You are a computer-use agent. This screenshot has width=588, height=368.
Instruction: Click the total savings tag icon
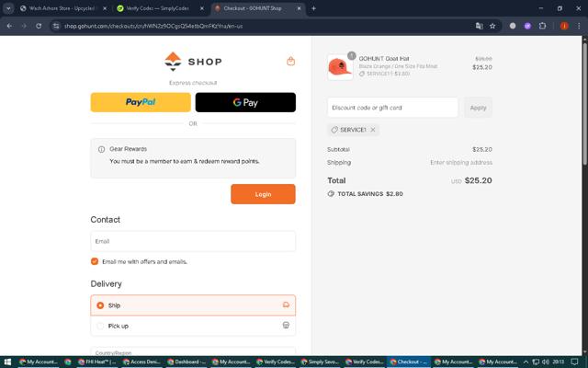(331, 194)
